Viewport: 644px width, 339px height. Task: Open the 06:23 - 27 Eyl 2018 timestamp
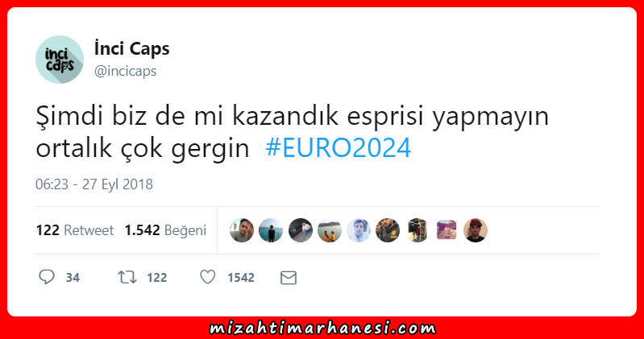pos(94,184)
